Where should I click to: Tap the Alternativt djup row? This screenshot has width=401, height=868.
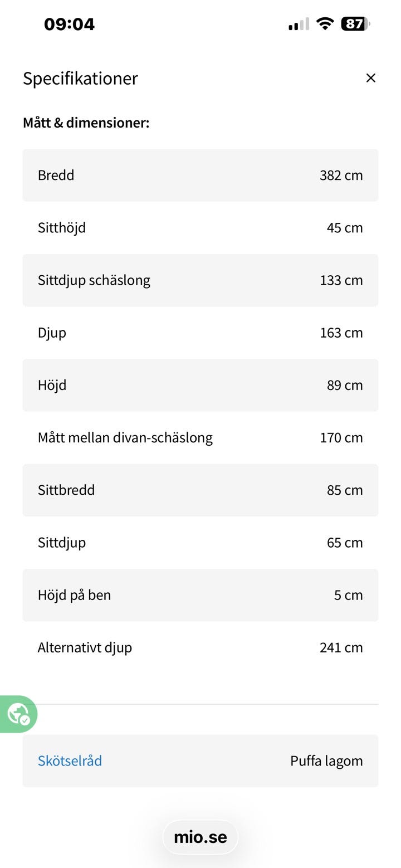[200, 647]
